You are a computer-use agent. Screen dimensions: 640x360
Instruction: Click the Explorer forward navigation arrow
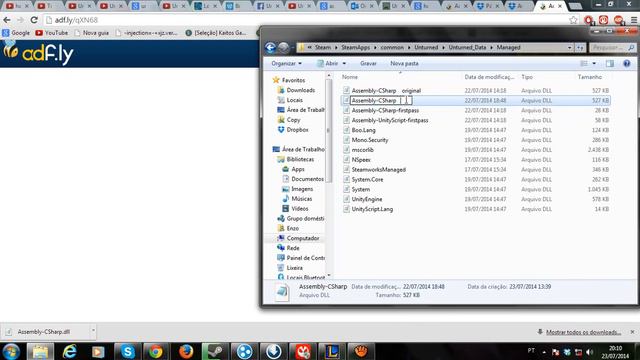point(284,48)
